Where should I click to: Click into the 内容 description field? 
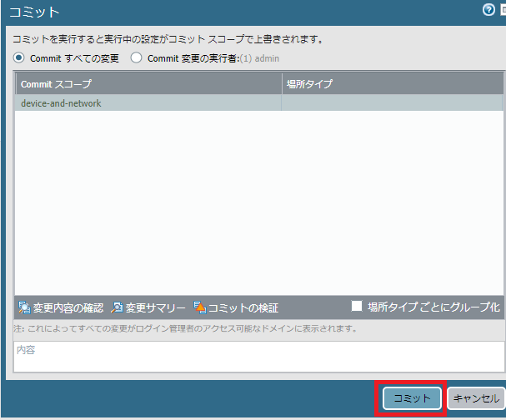259,357
